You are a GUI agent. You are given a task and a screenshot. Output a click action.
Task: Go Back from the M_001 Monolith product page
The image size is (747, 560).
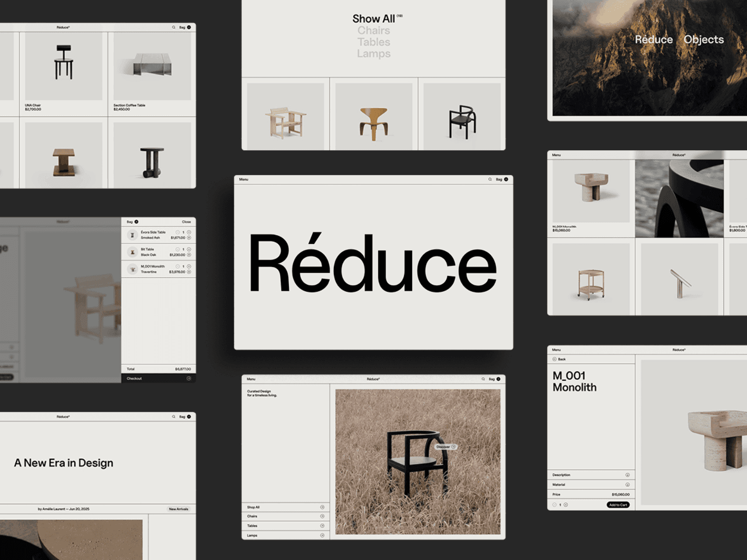click(559, 359)
